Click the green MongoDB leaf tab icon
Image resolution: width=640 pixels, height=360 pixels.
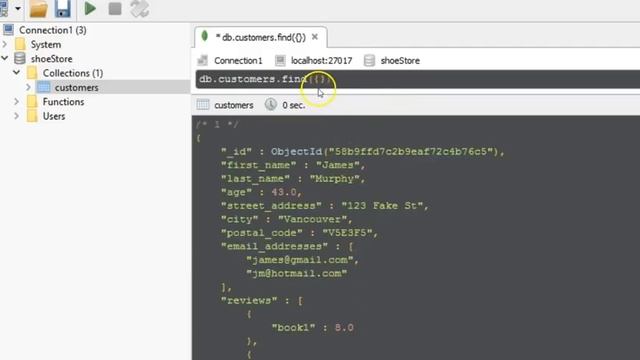[x=204, y=36]
